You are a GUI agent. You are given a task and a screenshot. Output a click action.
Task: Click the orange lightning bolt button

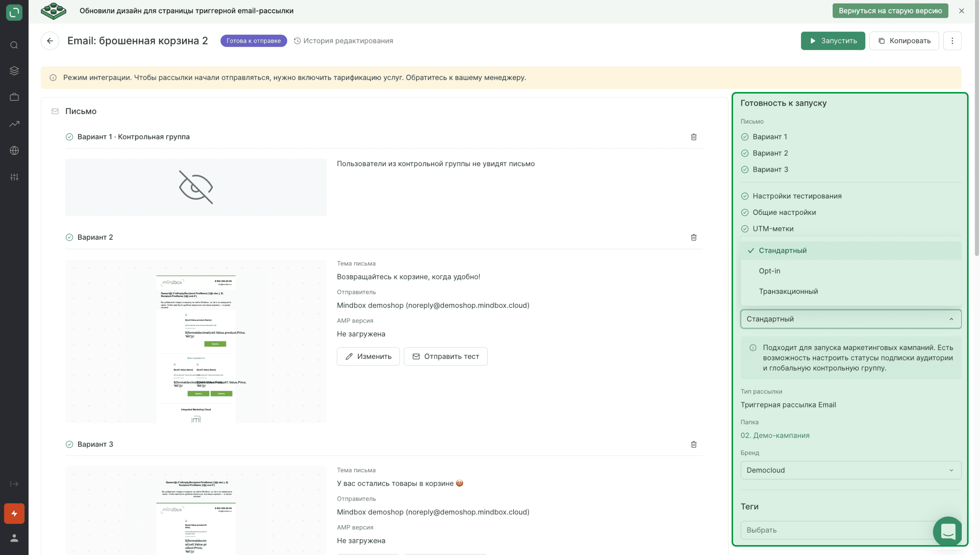click(x=14, y=514)
